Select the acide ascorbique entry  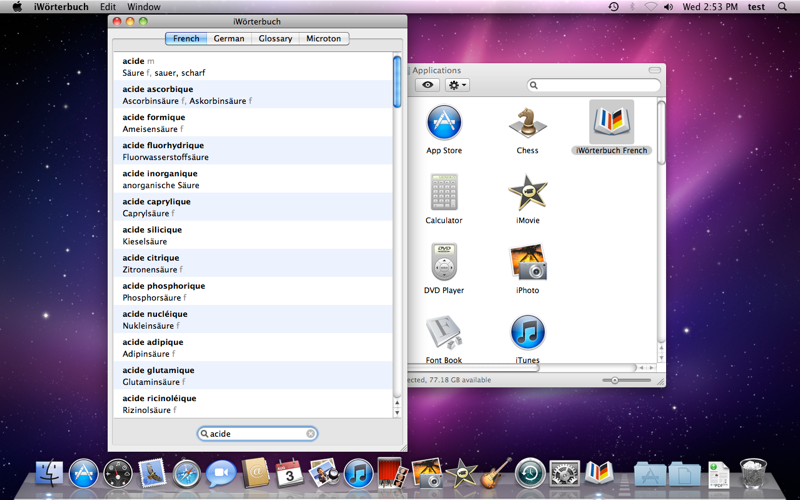point(254,94)
